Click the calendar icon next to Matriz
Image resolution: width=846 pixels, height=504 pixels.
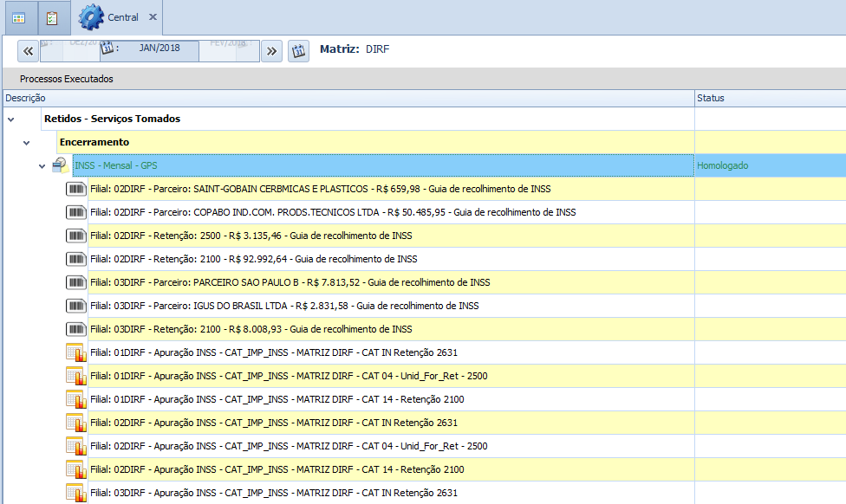tap(297, 51)
